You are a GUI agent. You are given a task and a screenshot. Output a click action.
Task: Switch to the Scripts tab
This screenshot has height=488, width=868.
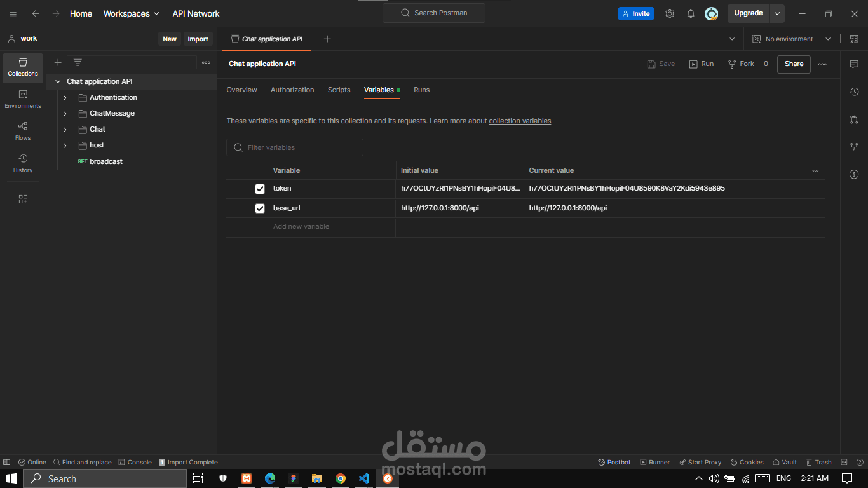[339, 90]
